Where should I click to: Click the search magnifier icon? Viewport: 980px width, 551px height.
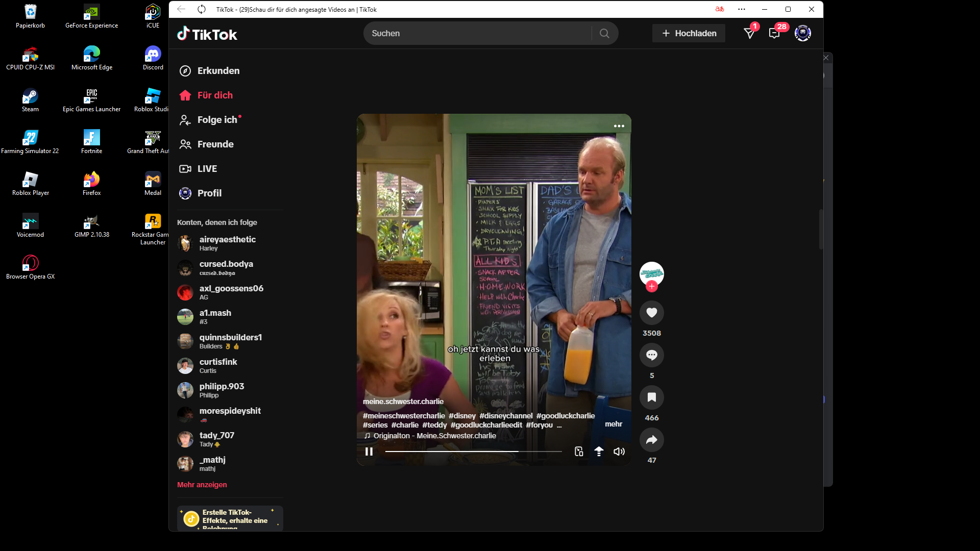click(604, 33)
